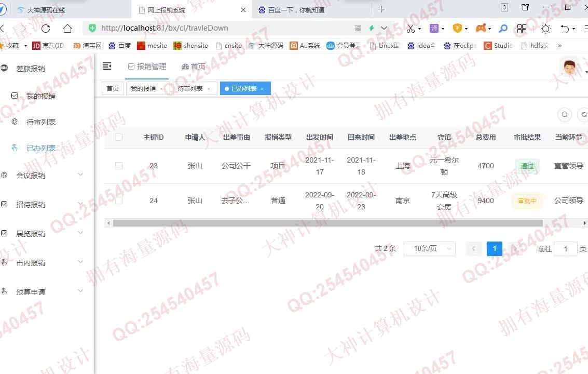Click the previous page arrow button
Screen dimensions: 588x374
(x=474, y=249)
